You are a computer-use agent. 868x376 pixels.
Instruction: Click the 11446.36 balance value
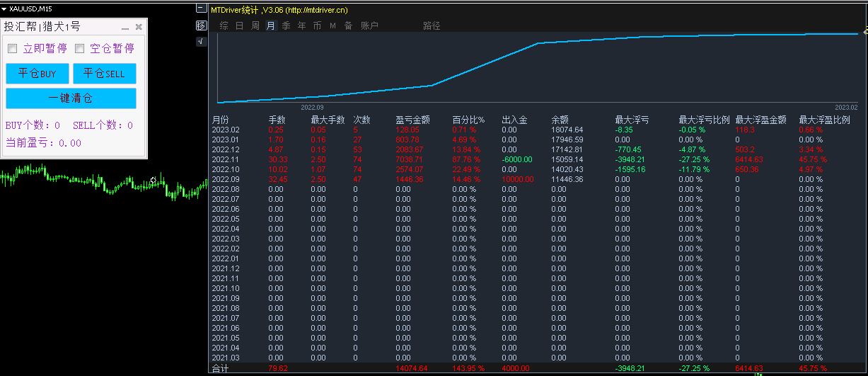pyautogui.click(x=567, y=179)
